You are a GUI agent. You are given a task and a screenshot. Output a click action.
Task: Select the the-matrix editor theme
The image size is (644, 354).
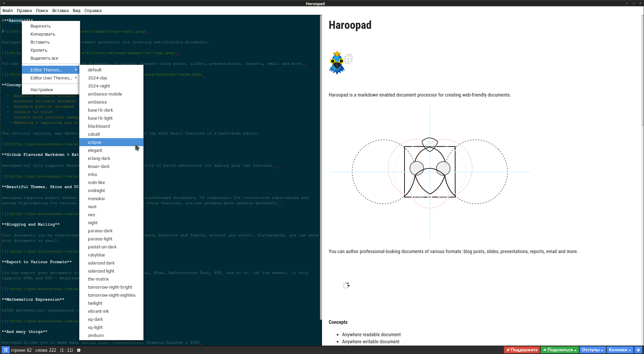coord(111,279)
